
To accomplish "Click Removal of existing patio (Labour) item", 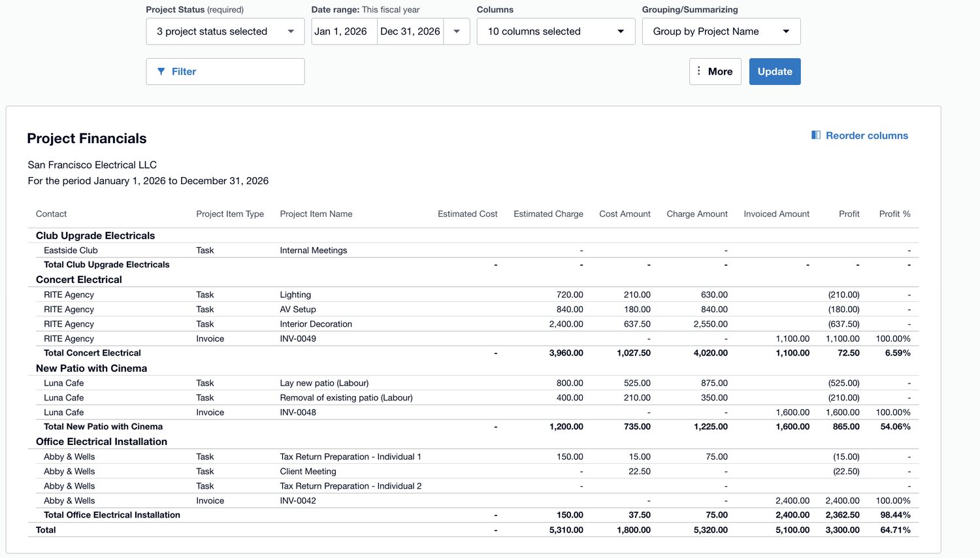I will [x=346, y=397].
